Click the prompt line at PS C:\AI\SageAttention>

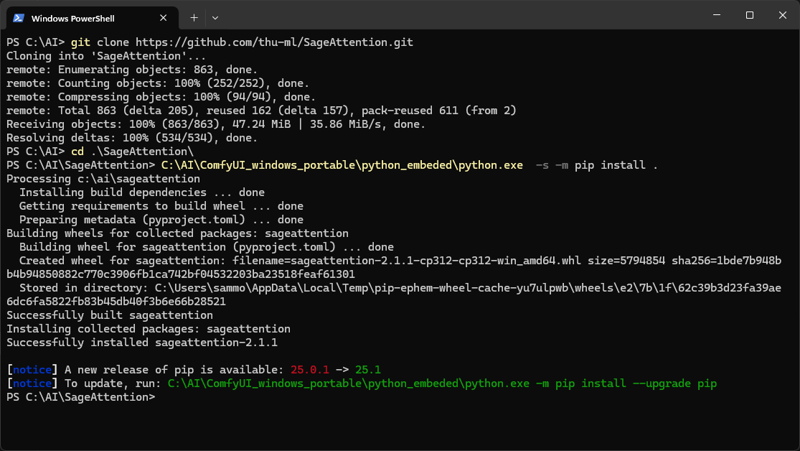[x=81, y=397]
